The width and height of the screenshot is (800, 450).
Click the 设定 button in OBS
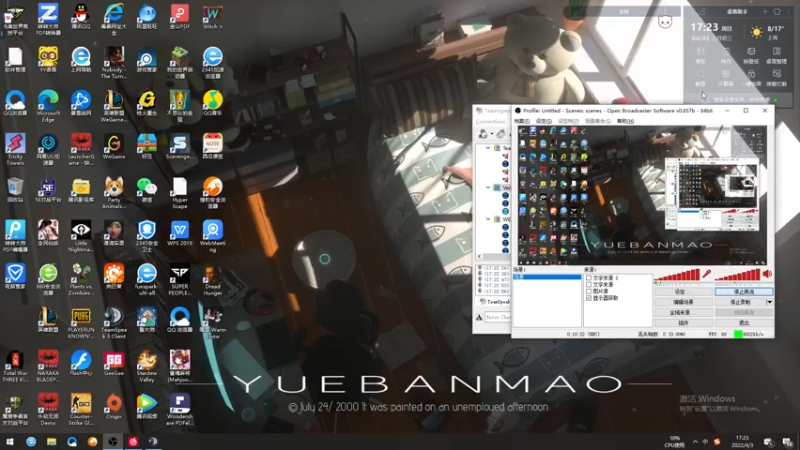(683, 292)
